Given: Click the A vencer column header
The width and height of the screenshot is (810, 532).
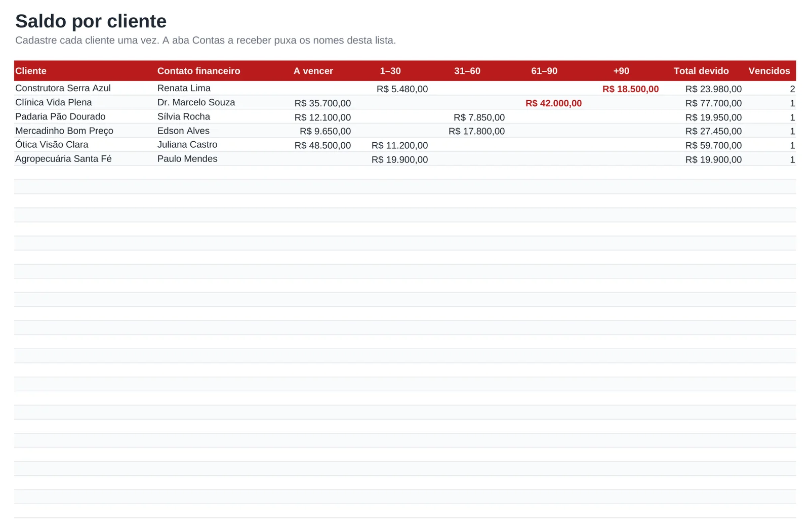Looking at the screenshot, I should [313, 71].
